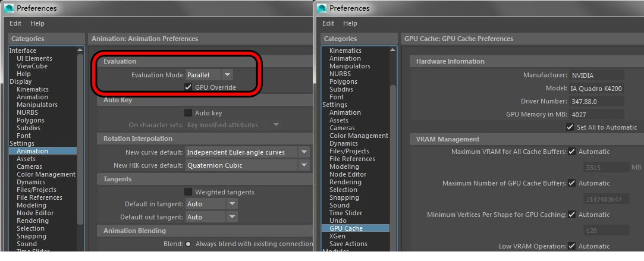Click GPU Memory field showing 4027
644x261 pixels.
click(x=596, y=115)
